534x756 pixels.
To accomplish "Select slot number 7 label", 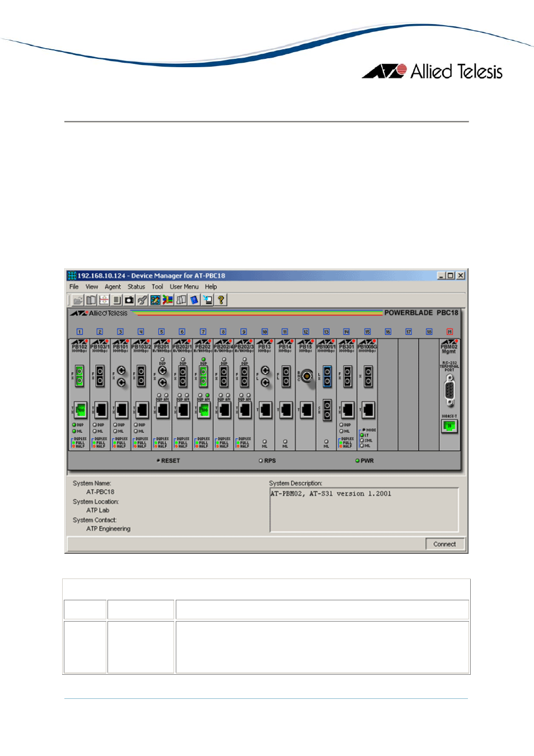I will click(203, 332).
